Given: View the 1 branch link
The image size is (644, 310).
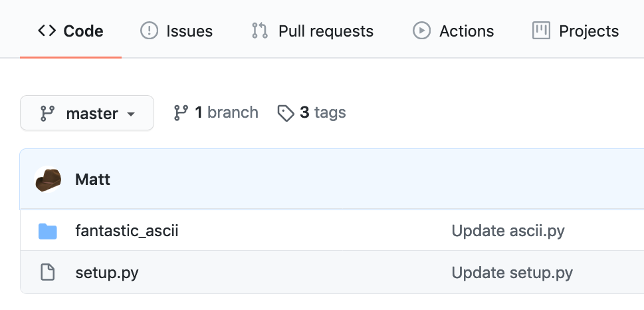Looking at the screenshot, I should click(226, 112).
